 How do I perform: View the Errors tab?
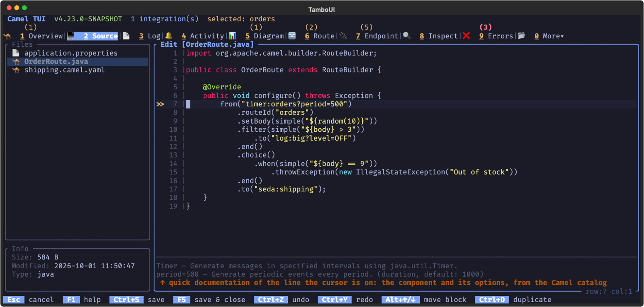pos(496,36)
